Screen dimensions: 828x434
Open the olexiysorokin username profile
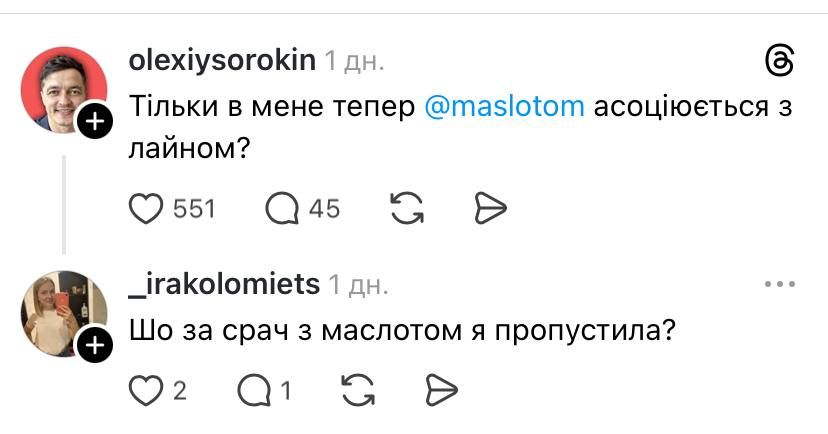222,62
